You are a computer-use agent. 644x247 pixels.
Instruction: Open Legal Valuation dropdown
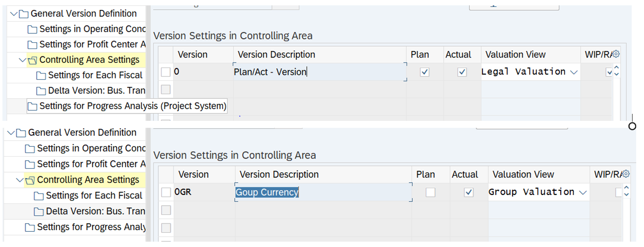pos(574,72)
